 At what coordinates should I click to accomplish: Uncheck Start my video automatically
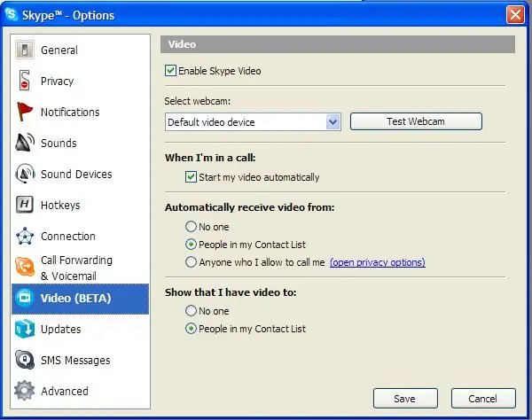tap(191, 177)
